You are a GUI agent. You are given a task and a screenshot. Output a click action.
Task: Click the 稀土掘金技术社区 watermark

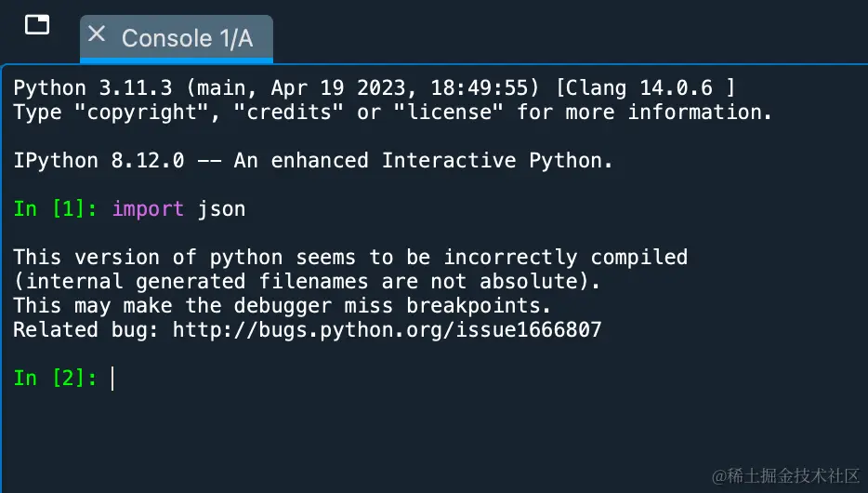click(x=785, y=475)
